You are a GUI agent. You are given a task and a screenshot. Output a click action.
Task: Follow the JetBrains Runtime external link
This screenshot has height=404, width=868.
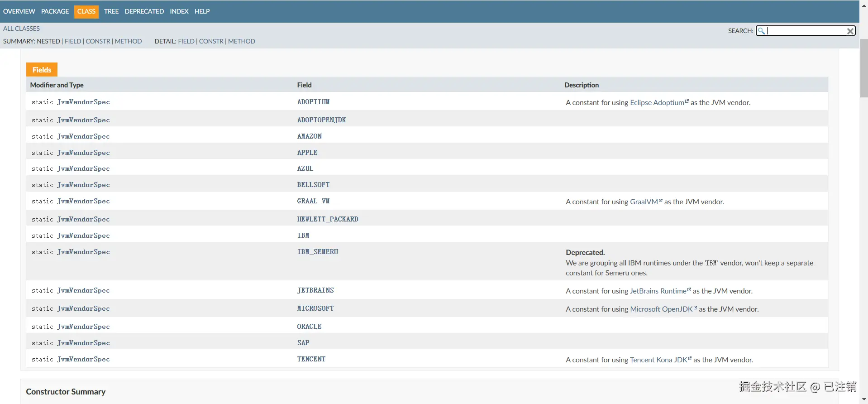pos(661,291)
